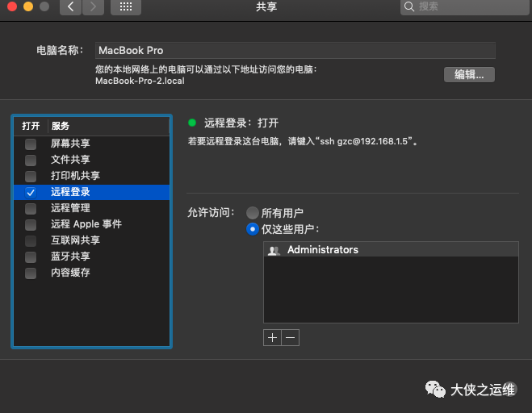Click the MacBook-Pro-2.local address text
Screen dimensions: 532x413
tap(140, 81)
